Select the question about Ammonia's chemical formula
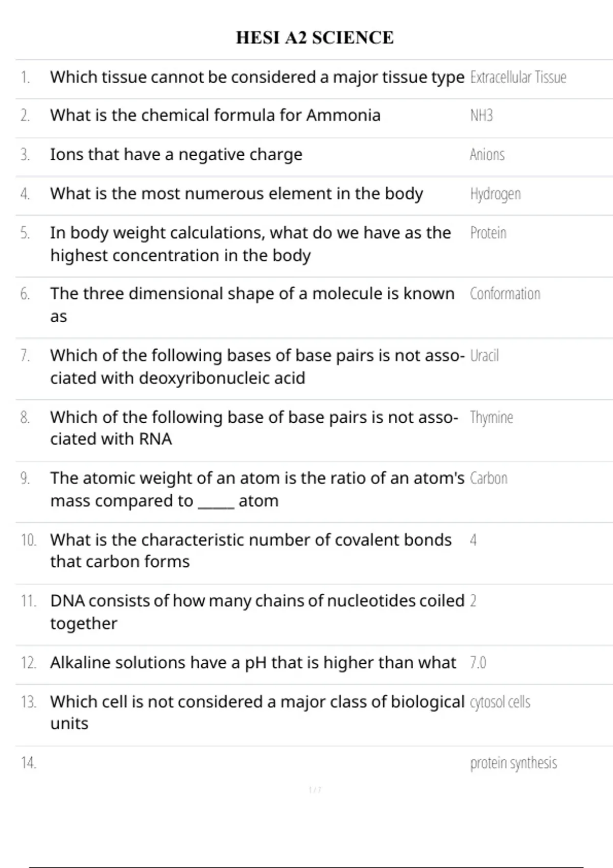The height and width of the screenshot is (868, 613). (215, 115)
